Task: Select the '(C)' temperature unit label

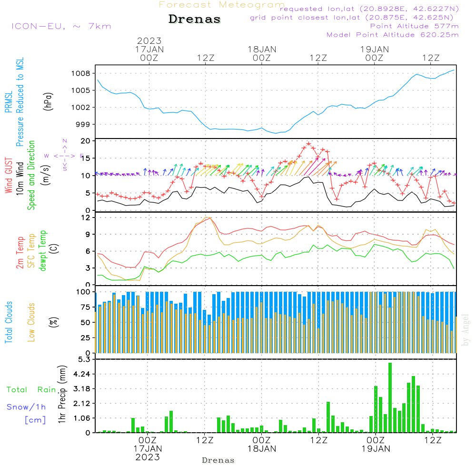Action: pyautogui.click(x=54, y=248)
